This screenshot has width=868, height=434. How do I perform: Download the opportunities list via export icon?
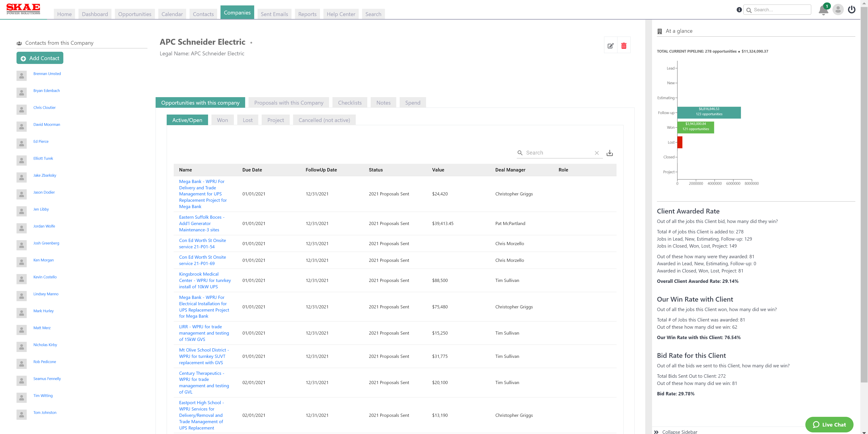click(x=610, y=152)
